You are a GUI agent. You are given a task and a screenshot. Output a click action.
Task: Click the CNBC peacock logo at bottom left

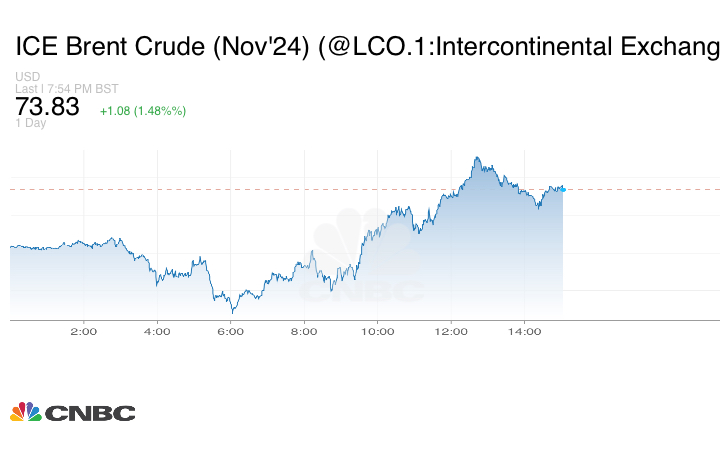pos(25,412)
